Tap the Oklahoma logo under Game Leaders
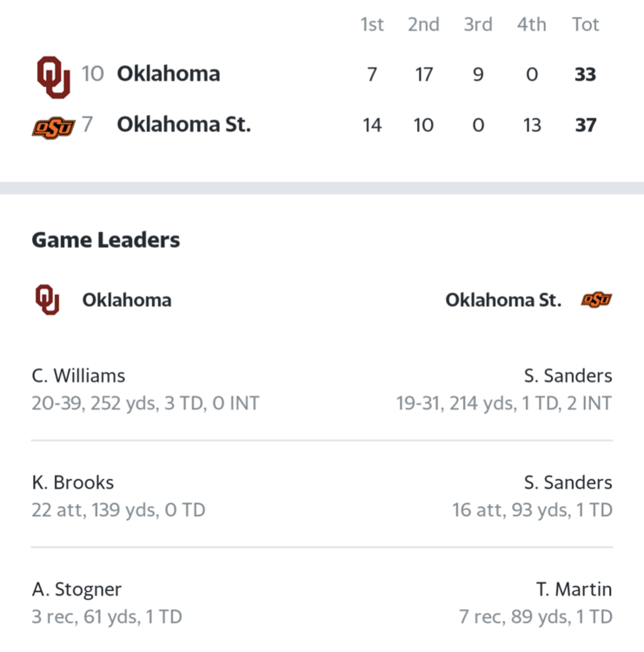 pyautogui.click(x=48, y=299)
